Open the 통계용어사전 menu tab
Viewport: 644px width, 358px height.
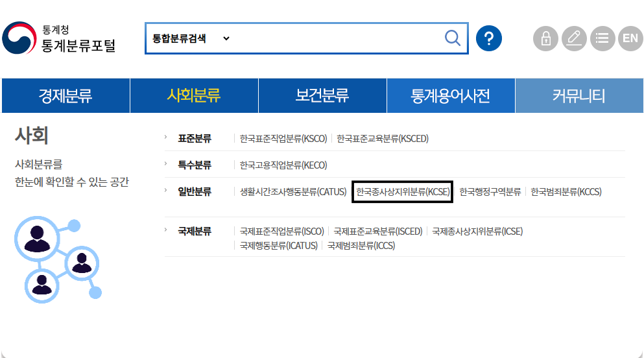[450, 96]
